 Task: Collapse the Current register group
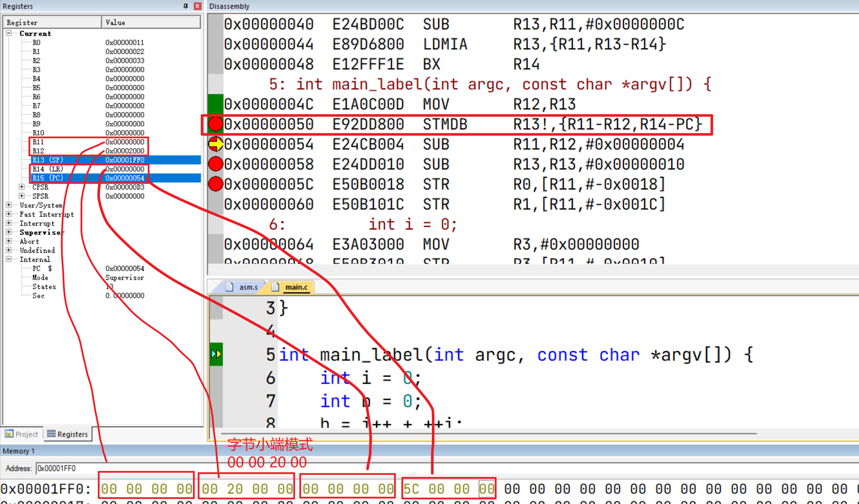coord(9,33)
